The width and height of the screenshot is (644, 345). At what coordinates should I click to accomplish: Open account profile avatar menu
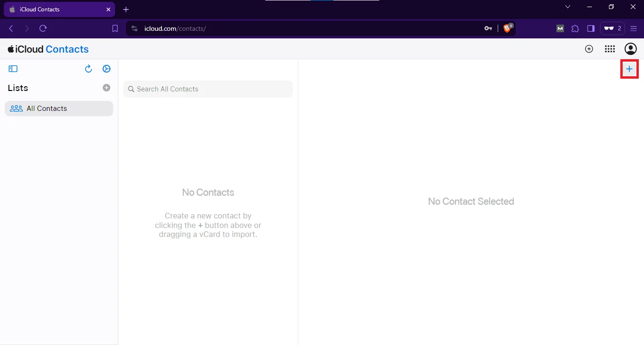(x=631, y=49)
